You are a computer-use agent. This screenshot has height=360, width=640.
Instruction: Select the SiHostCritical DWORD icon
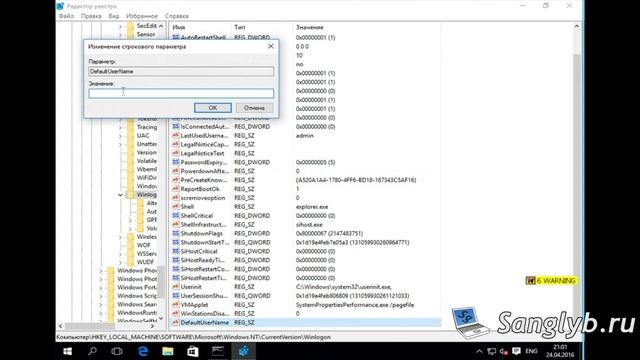point(176,251)
